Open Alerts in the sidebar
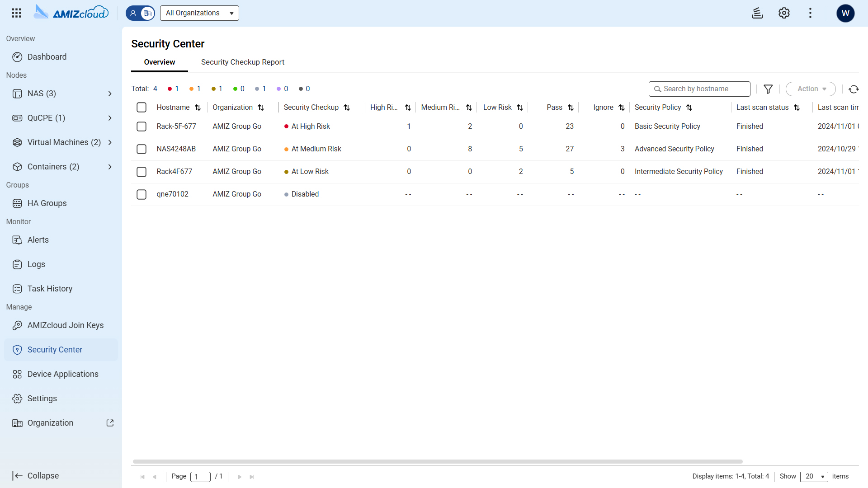 pyautogui.click(x=38, y=240)
